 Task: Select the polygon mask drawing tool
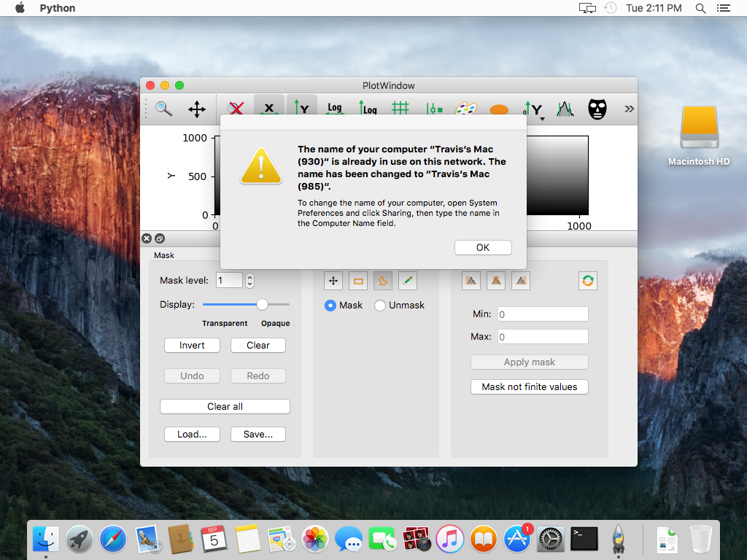[x=383, y=281]
